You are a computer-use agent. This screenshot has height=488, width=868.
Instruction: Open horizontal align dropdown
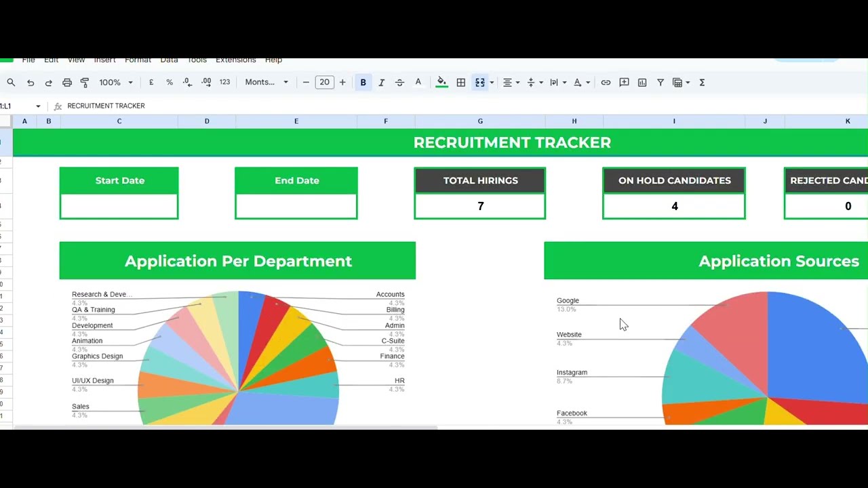point(511,83)
